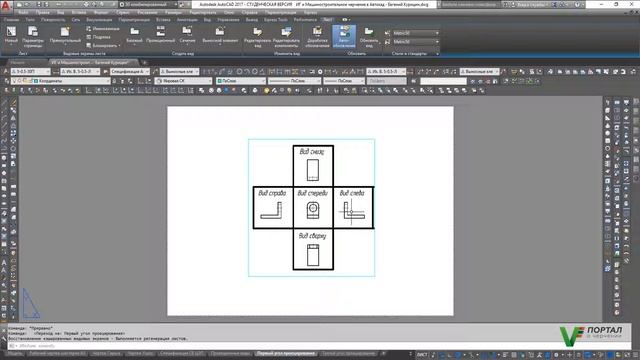This screenshot has height=360, width=640.
Task: Choose the Выносной элемент detail view tool
Action: (220, 36)
